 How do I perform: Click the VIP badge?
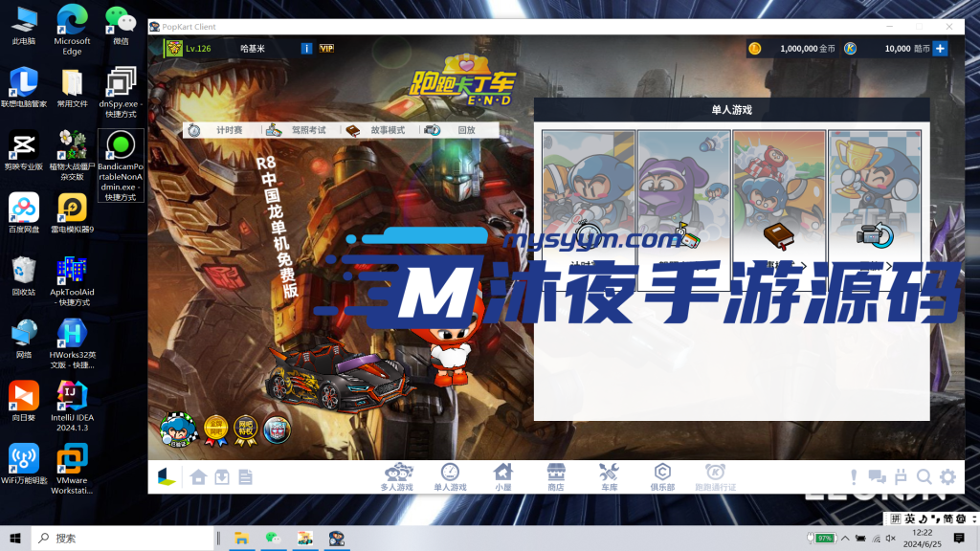pos(326,48)
